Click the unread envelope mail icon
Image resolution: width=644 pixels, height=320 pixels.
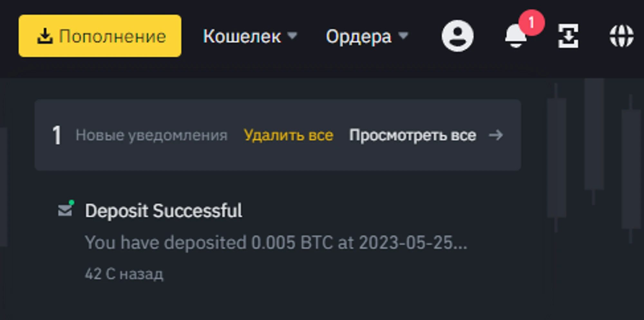(65, 210)
